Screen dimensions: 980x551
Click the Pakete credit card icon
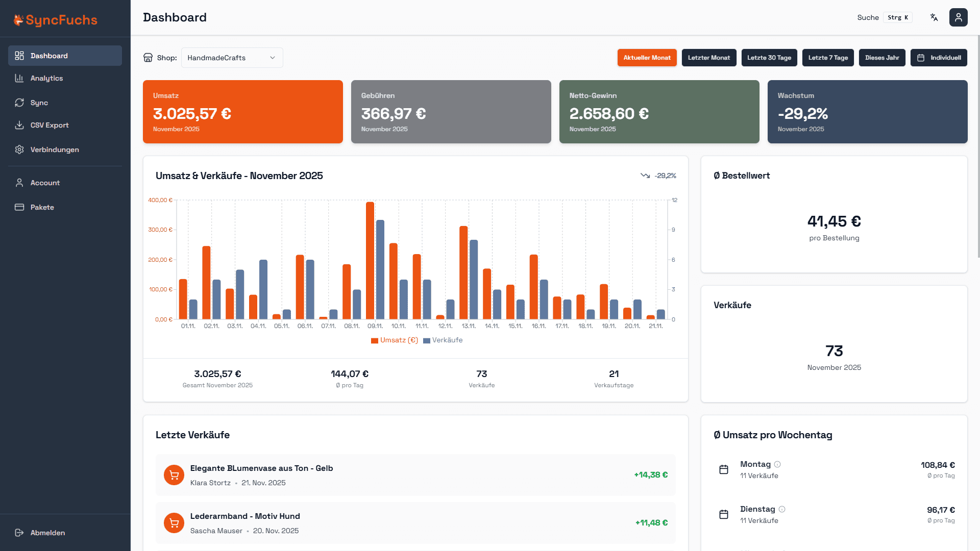coord(19,207)
